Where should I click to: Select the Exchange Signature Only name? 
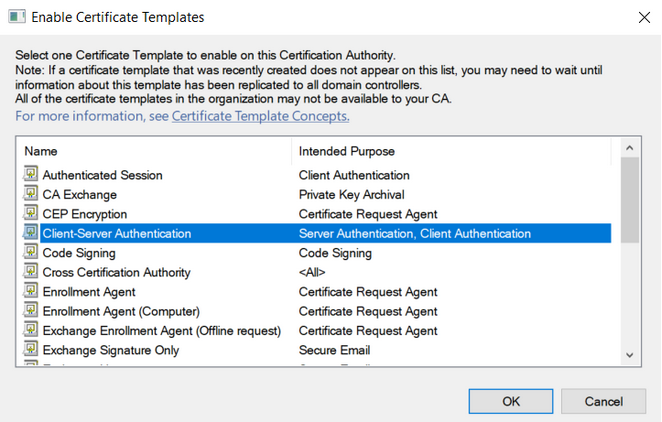pyautogui.click(x=111, y=350)
